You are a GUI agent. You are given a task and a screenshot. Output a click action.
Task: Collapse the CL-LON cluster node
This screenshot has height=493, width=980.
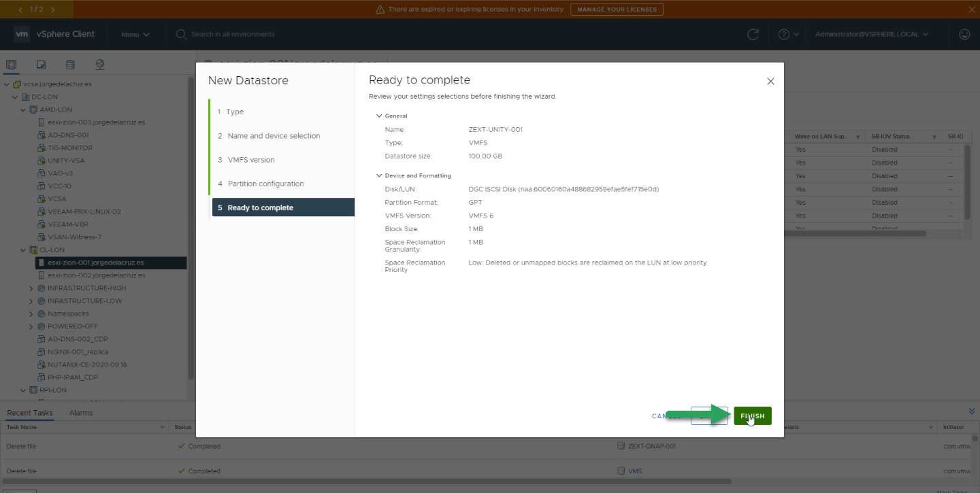[x=23, y=250]
